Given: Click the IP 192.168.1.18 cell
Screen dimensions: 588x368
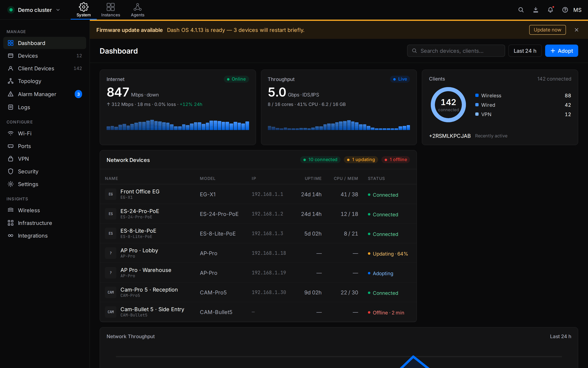Looking at the screenshot, I should (269, 253).
